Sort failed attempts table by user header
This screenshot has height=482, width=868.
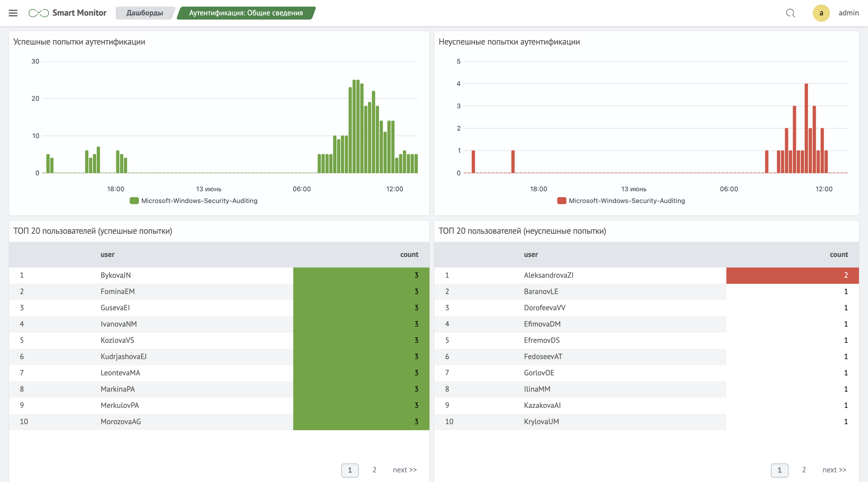point(531,255)
